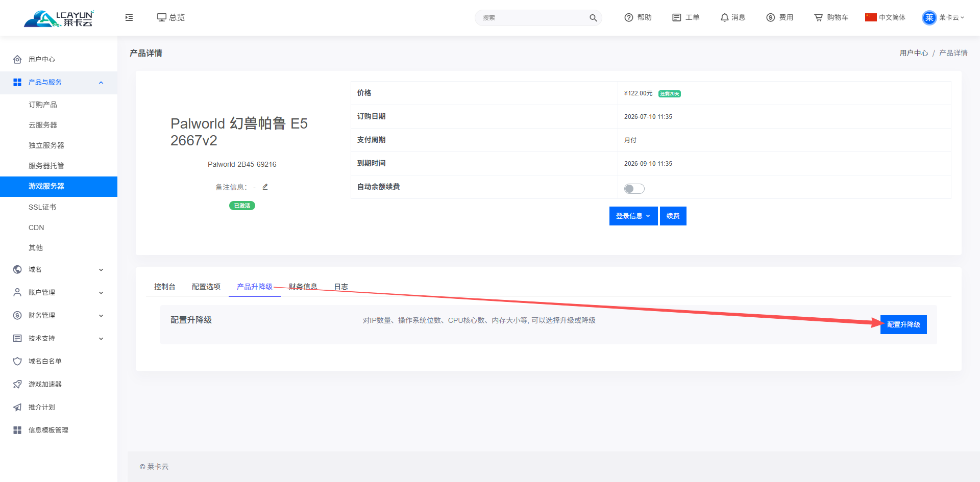Click the product name Palworld-2B45-69216

pos(242,164)
